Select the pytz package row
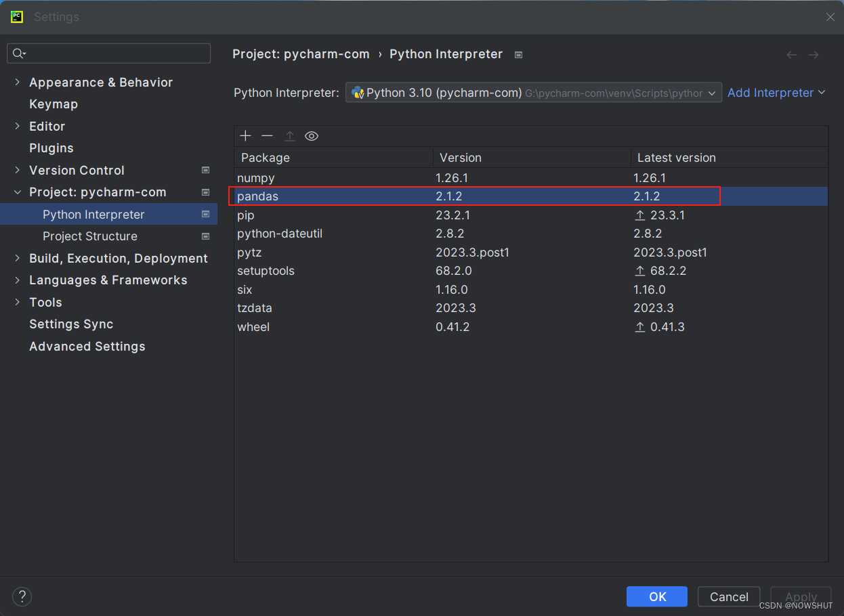The width and height of the screenshot is (844, 616). pyautogui.click(x=531, y=252)
